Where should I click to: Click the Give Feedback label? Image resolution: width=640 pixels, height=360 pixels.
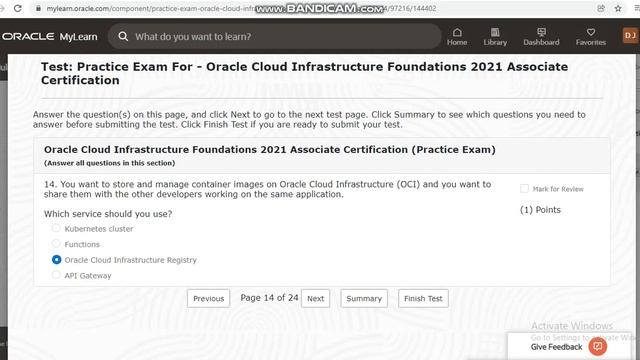556,347
